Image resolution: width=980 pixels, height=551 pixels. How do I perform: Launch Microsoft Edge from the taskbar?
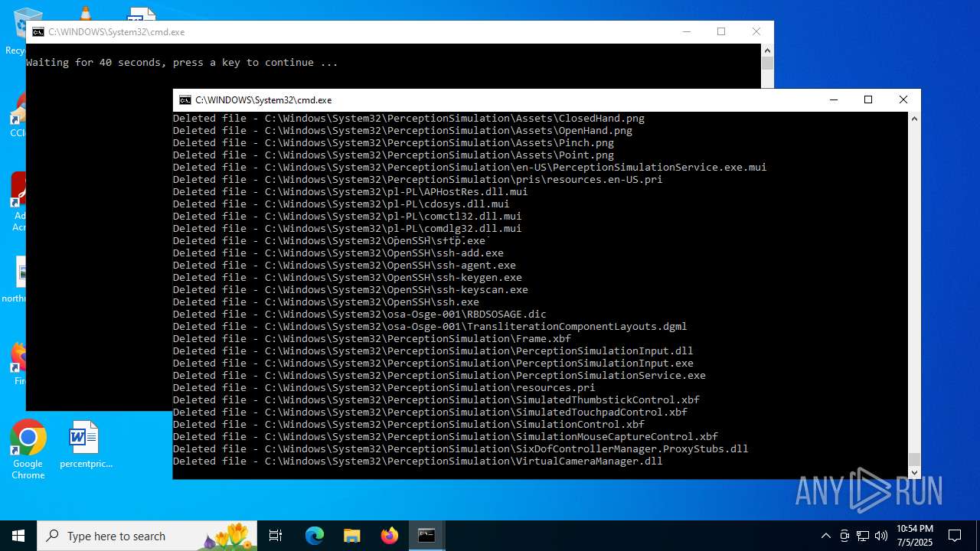coord(315,536)
